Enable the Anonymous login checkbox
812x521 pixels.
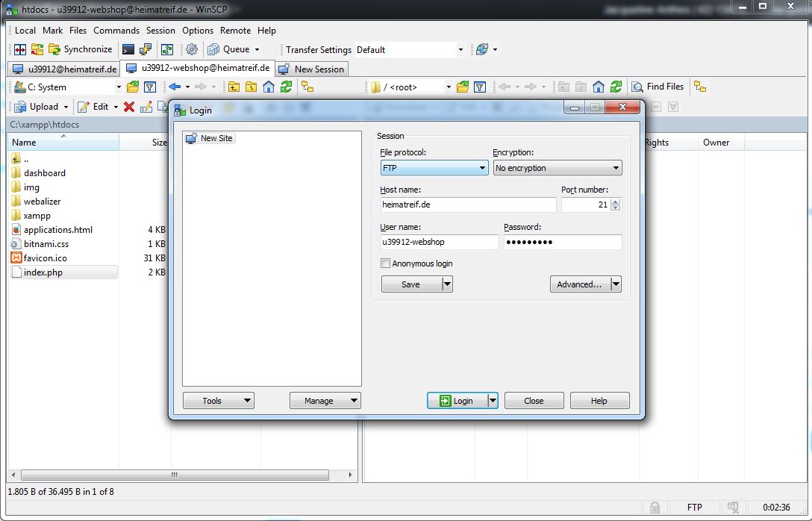(385, 263)
